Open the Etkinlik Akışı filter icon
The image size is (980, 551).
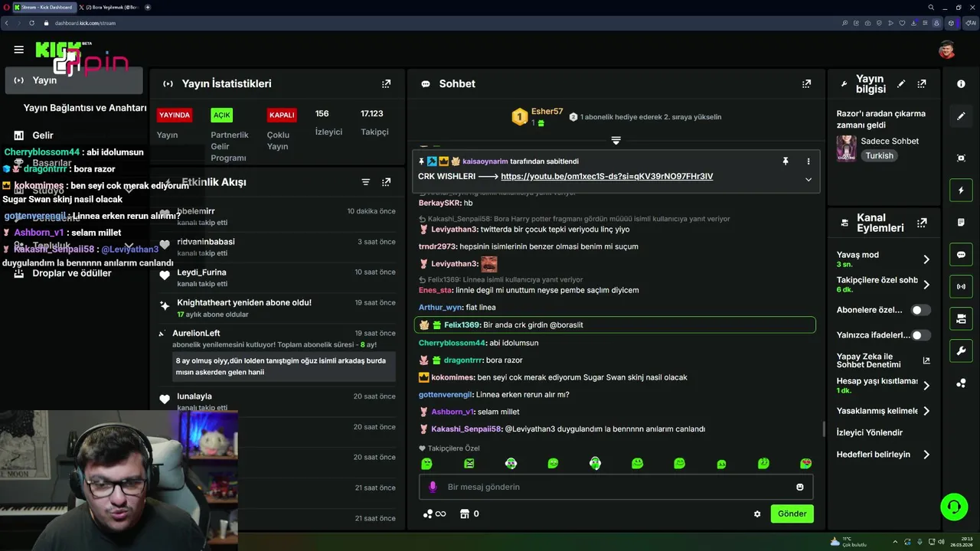pos(365,182)
